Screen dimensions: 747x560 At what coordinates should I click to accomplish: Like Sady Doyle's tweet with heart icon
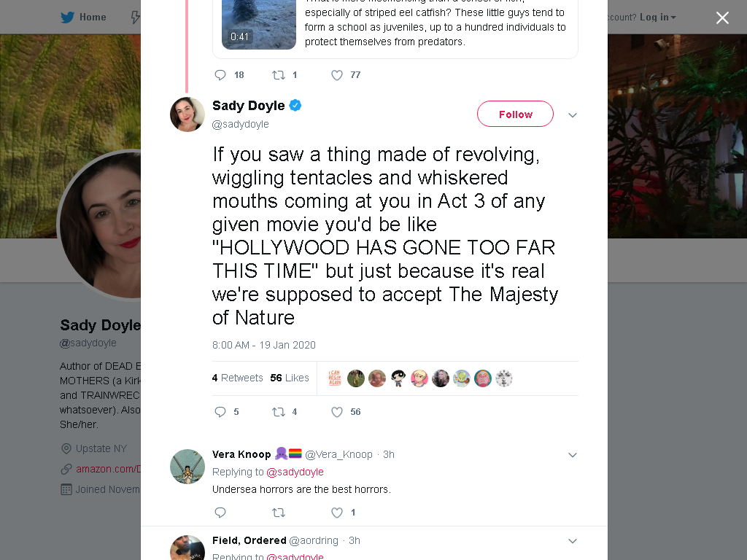click(x=337, y=412)
